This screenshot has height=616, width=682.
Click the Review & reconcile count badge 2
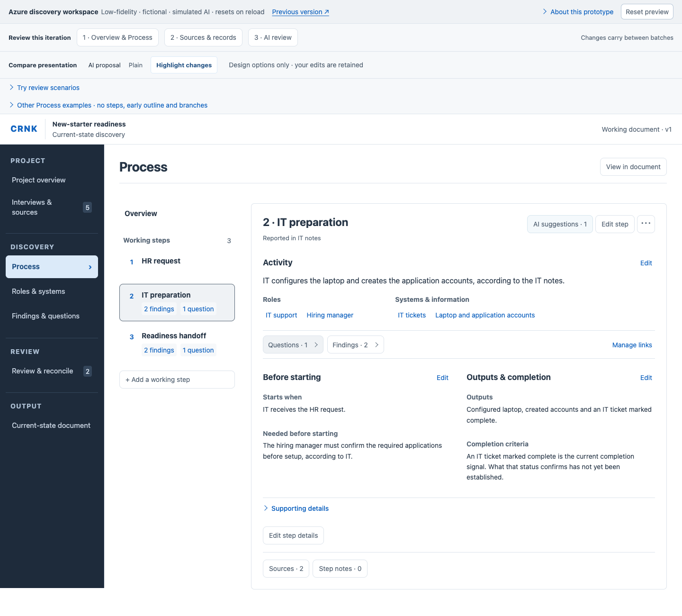tap(87, 371)
